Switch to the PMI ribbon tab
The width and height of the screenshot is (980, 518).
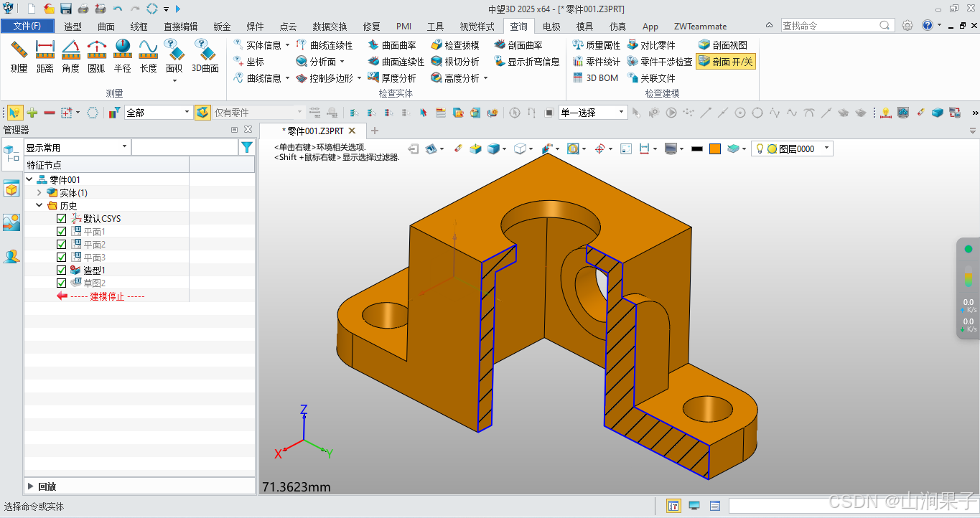[403, 27]
